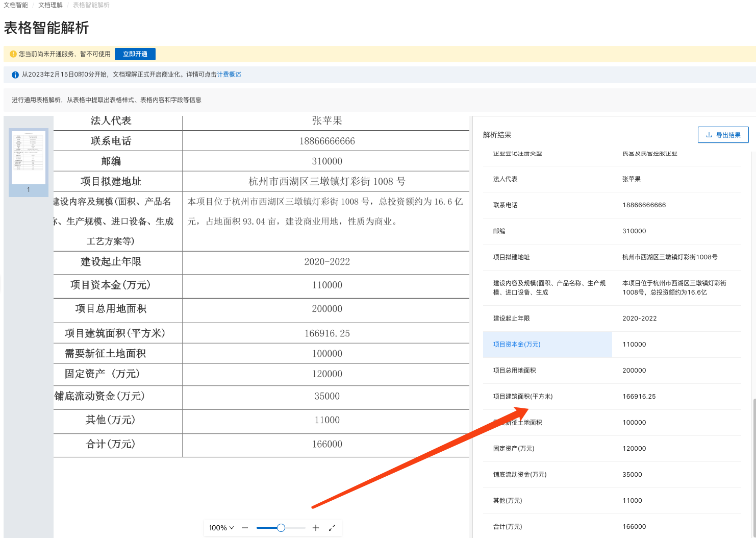This screenshot has height=538, width=756.
Task: Select 项目拟建地址 in results list
Action: (x=512, y=257)
